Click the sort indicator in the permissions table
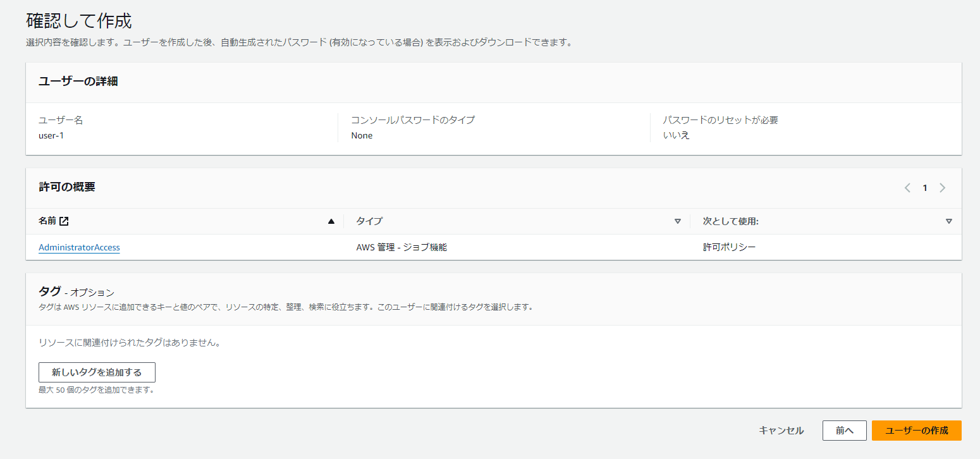 pyautogui.click(x=331, y=221)
